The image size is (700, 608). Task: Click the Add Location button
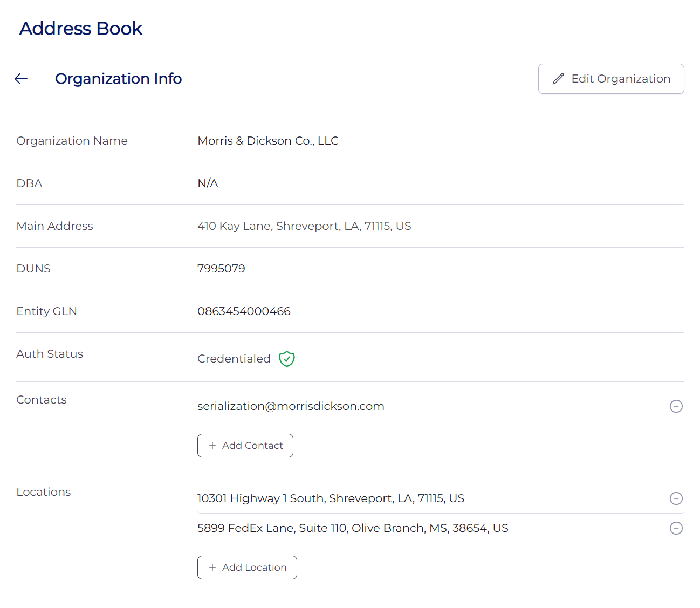point(247,568)
